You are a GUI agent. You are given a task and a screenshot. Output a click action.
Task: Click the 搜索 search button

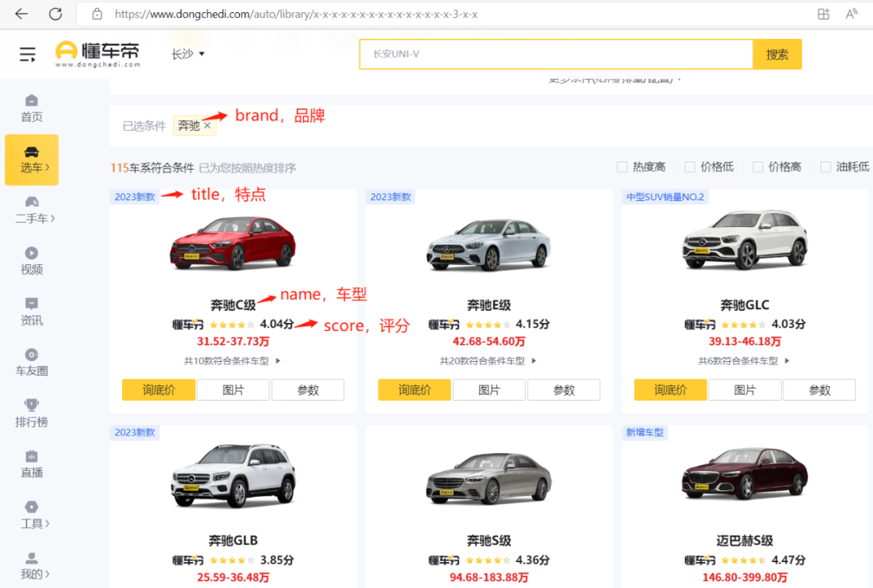(778, 54)
